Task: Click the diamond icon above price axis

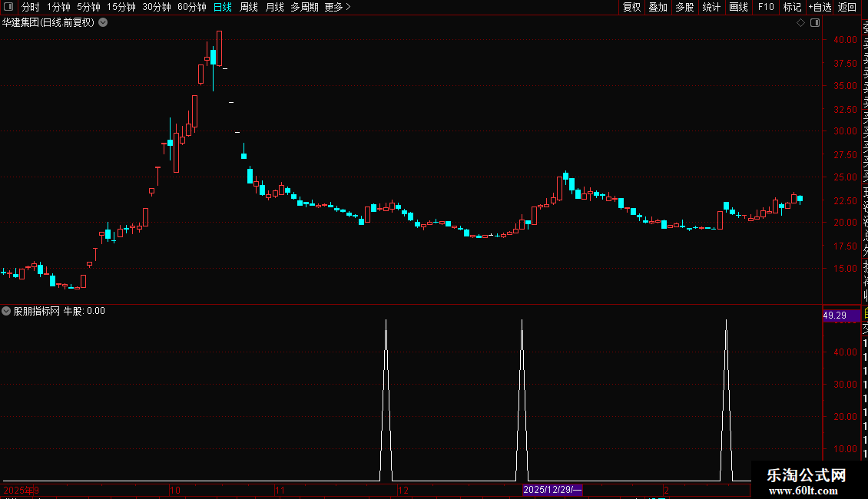Action: coord(800,23)
